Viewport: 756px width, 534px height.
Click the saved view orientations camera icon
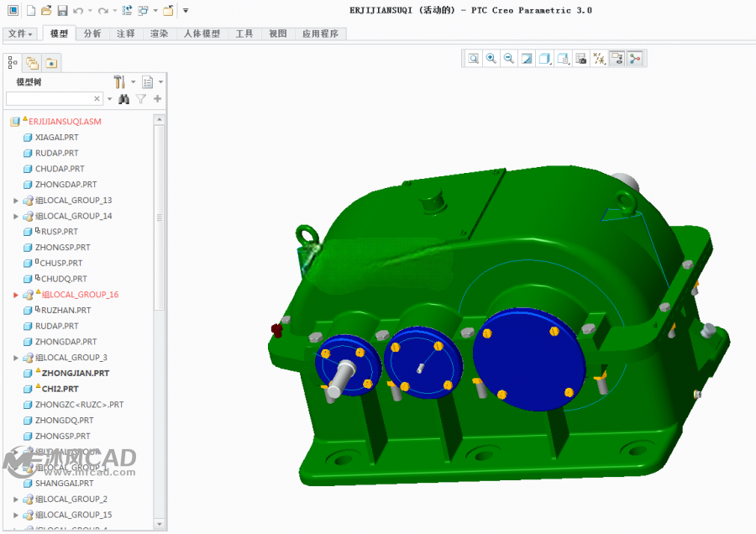[581, 59]
